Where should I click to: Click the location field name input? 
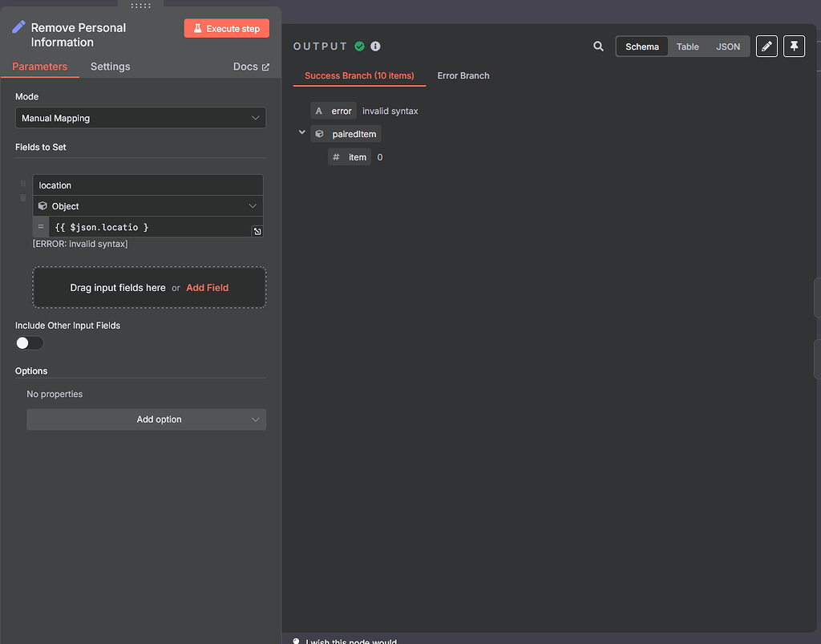click(x=148, y=184)
